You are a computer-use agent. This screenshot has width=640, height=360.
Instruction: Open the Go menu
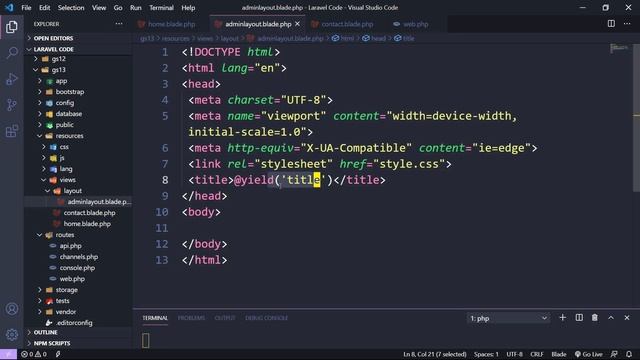pos(118,8)
